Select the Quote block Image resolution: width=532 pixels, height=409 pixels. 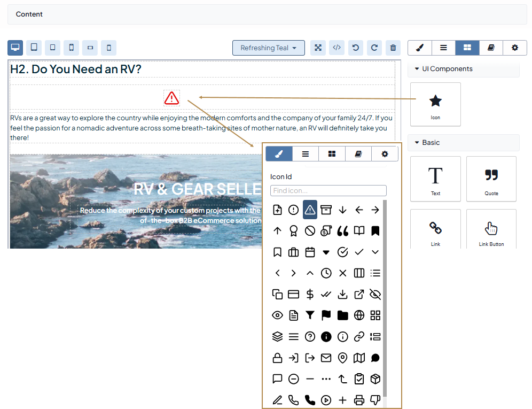click(x=491, y=179)
